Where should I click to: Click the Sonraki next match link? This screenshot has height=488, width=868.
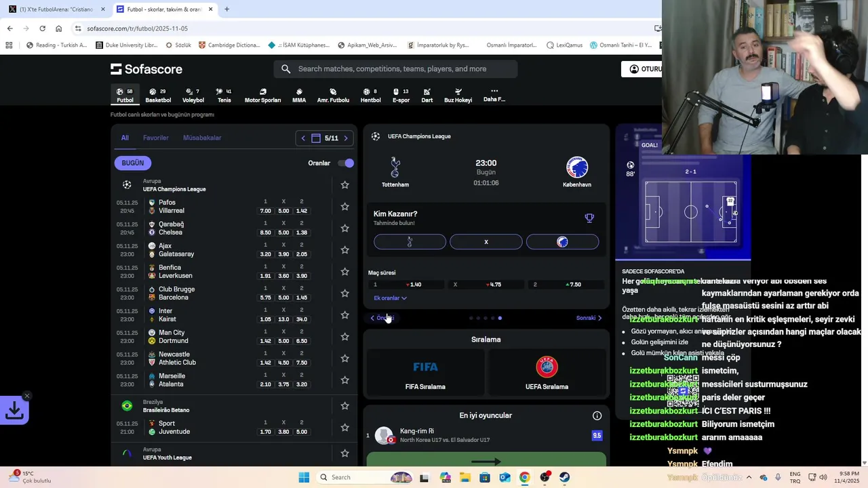(x=589, y=318)
